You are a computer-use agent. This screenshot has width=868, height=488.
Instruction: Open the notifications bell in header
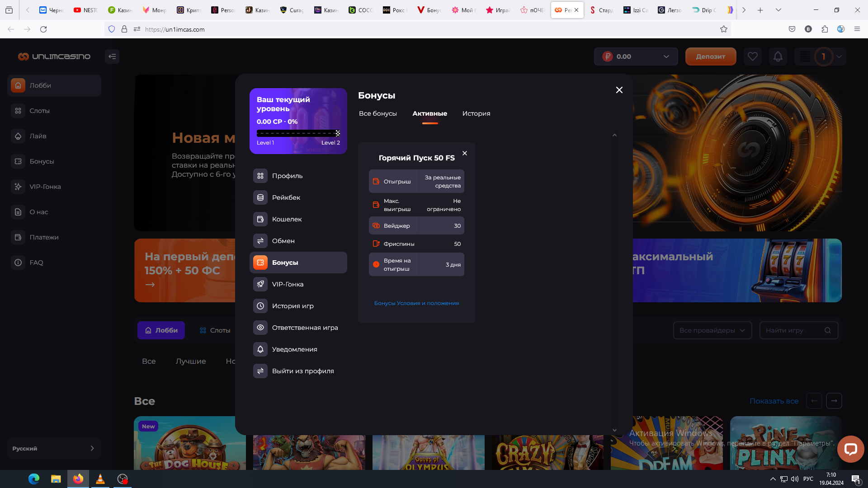(x=778, y=56)
